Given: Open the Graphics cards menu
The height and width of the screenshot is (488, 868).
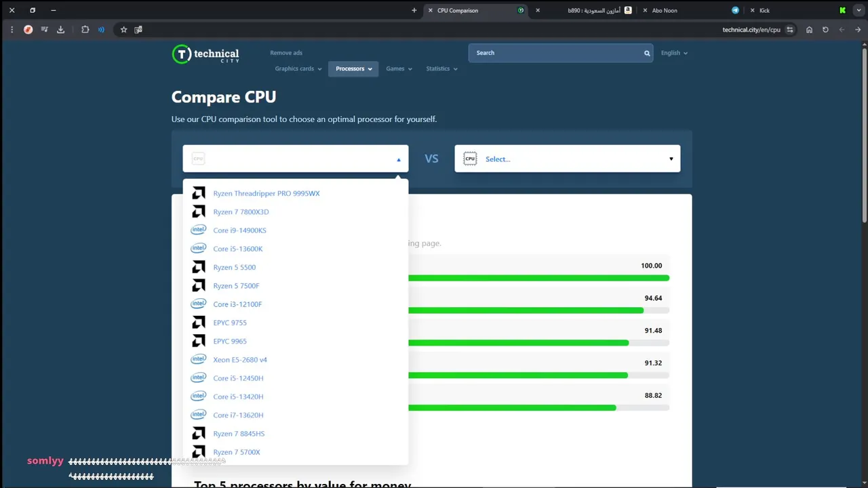Looking at the screenshot, I should [298, 68].
